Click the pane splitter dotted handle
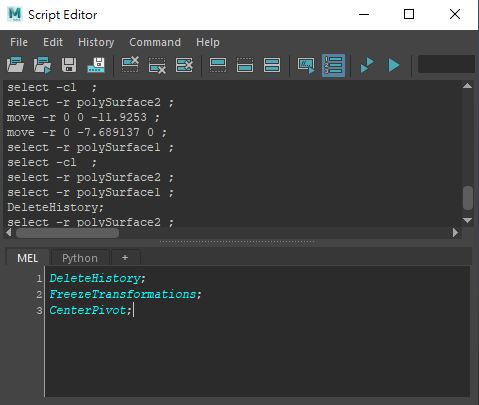 point(238,242)
